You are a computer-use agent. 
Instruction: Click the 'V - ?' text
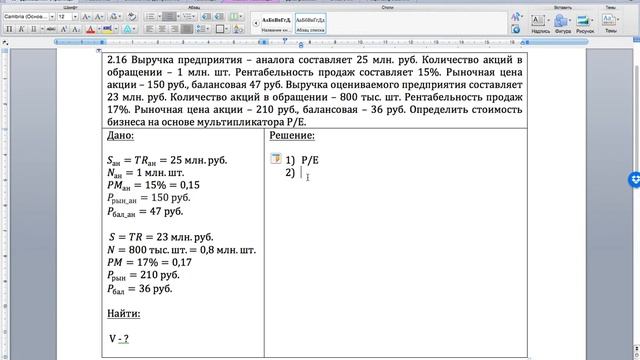point(119,338)
